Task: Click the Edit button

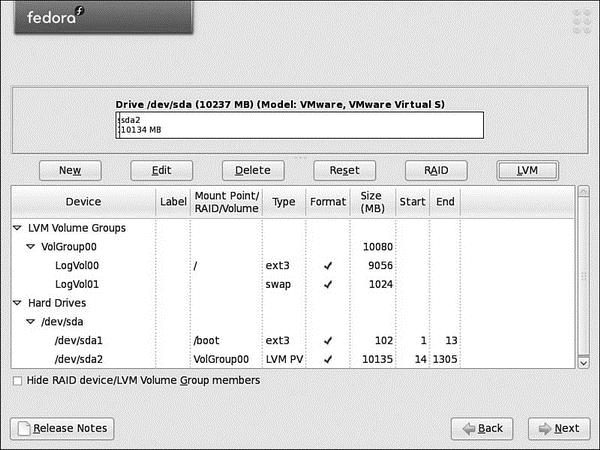Action: click(x=161, y=170)
